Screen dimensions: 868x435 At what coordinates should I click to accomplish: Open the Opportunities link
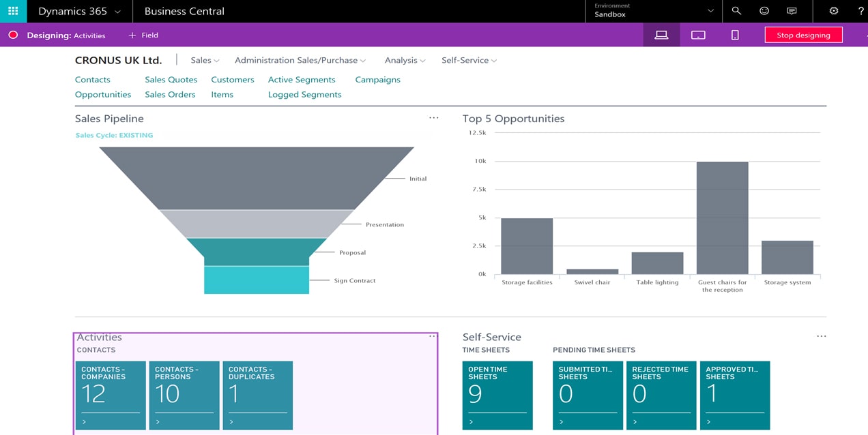pyautogui.click(x=103, y=94)
